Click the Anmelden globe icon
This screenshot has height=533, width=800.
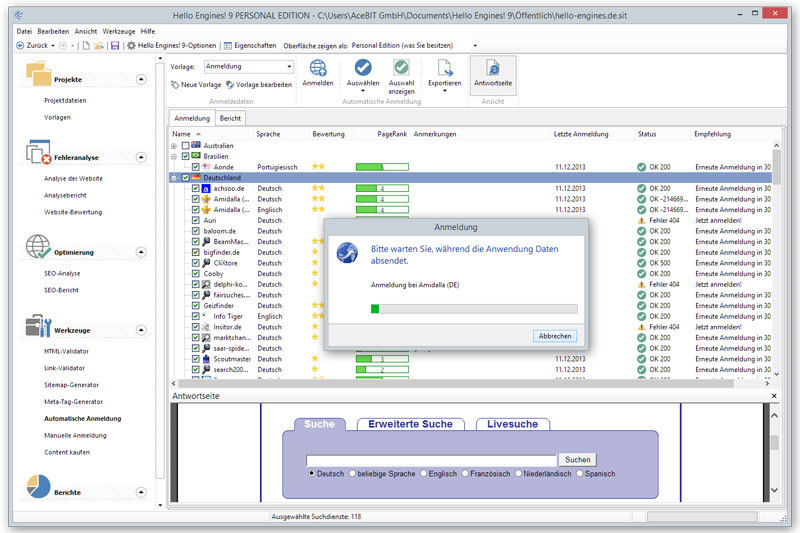[318, 67]
